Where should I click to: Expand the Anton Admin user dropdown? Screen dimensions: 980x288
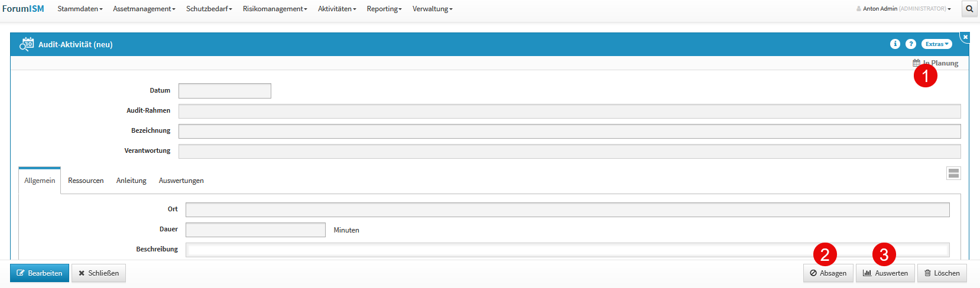(904, 9)
